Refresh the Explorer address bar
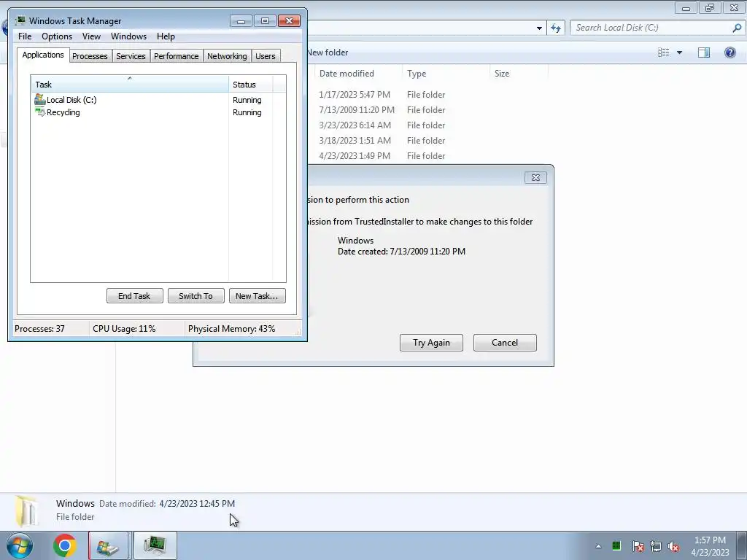747x560 pixels. (x=556, y=28)
